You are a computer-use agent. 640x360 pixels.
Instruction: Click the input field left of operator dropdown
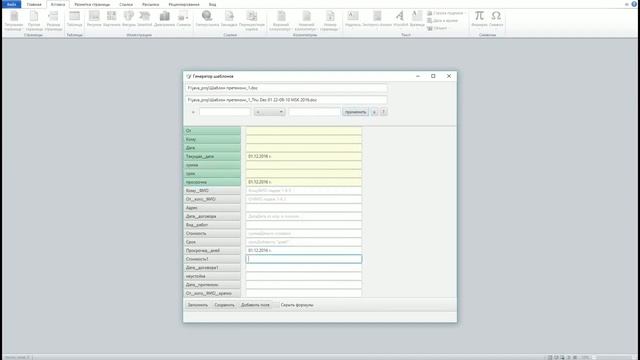pyautogui.click(x=224, y=112)
